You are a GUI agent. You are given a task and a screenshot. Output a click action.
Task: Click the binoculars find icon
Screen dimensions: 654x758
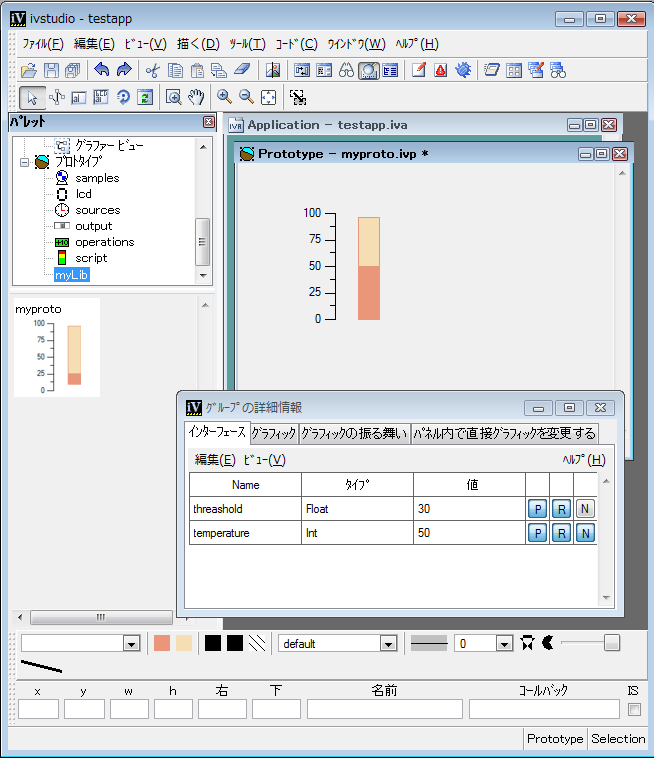coord(346,70)
